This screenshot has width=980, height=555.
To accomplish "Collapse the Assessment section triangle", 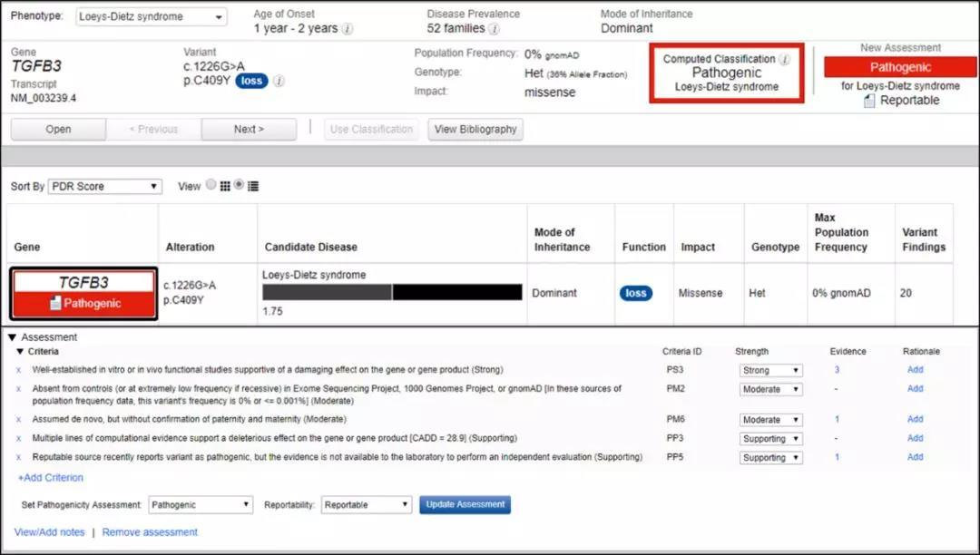I will click(13, 337).
